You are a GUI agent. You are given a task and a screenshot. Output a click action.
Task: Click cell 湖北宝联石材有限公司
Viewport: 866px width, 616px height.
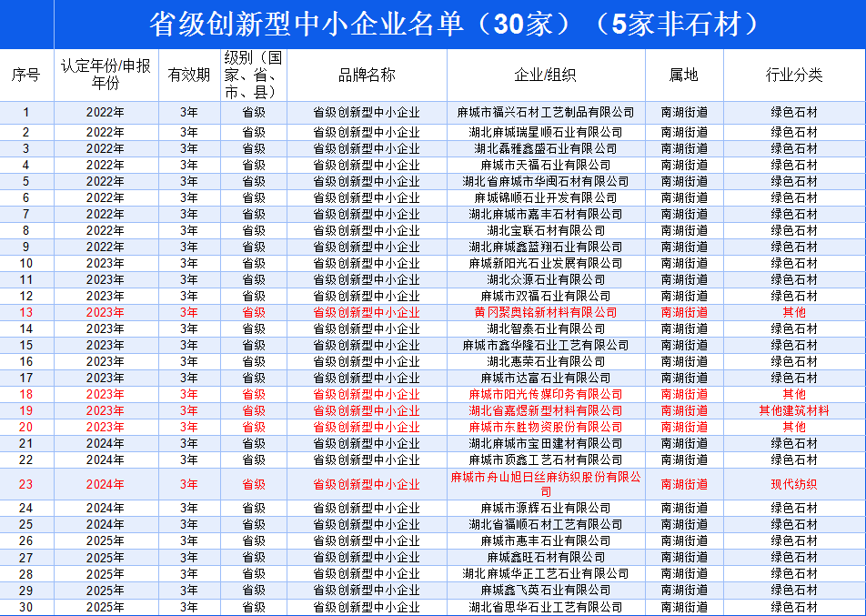(546, 231)
